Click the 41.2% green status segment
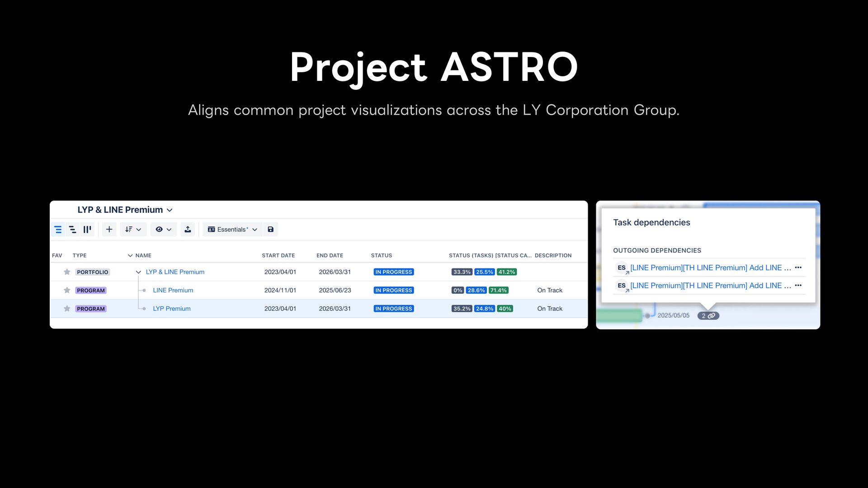The image size is (868, 488). (x=507, y=272)
